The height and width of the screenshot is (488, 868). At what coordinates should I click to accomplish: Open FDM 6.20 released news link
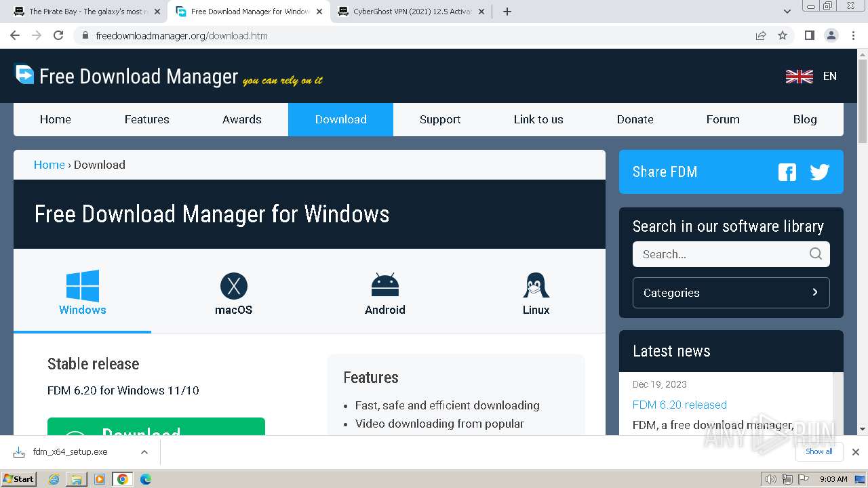pos(679,405)
